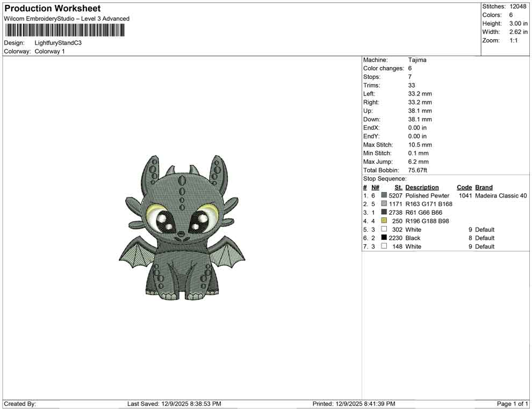This screenshot has width=532, height=409.
Task: Click the 'Black' description in stop 6
Action: (413, 238)
